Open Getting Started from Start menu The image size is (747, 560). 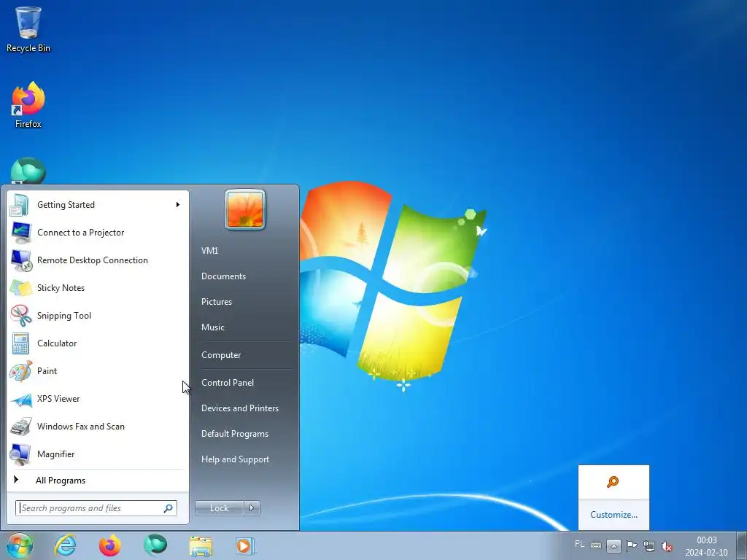click(98, 205)
